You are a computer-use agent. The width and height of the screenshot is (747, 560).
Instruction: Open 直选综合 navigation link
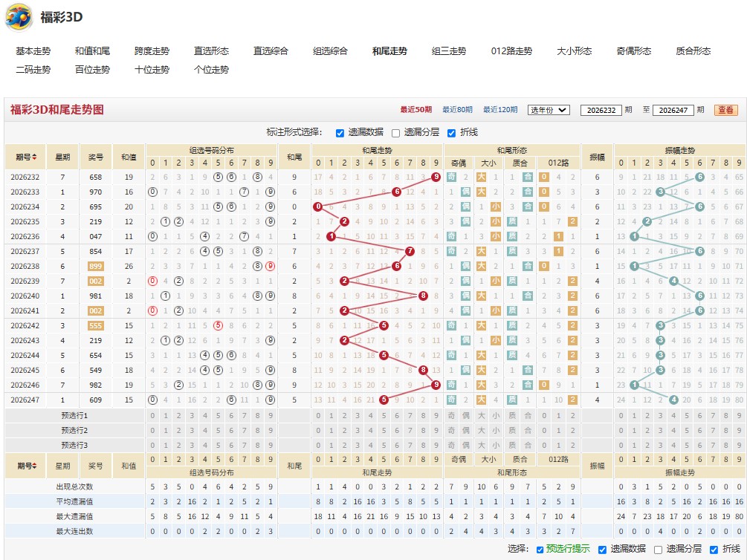(271, 51)
